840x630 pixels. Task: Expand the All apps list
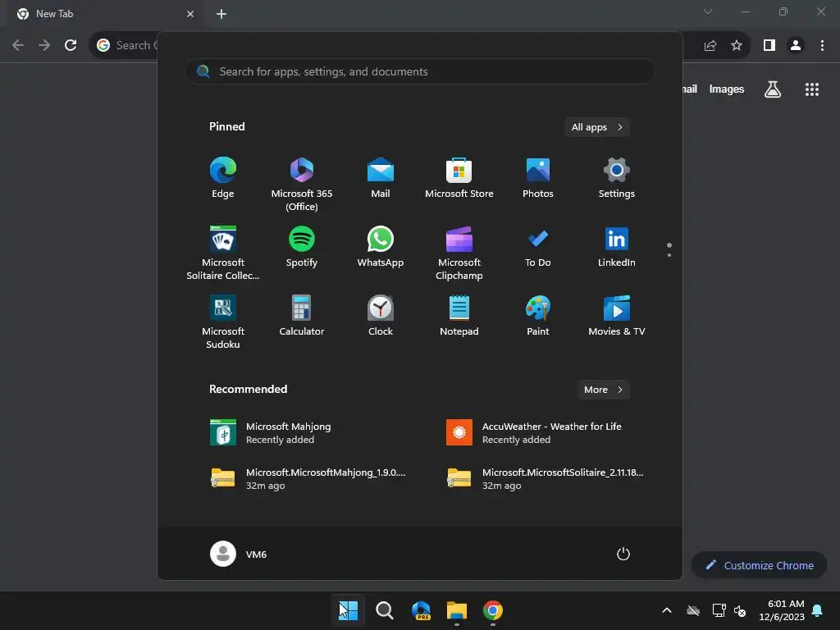pyautogui.click(x=597, y=127)
